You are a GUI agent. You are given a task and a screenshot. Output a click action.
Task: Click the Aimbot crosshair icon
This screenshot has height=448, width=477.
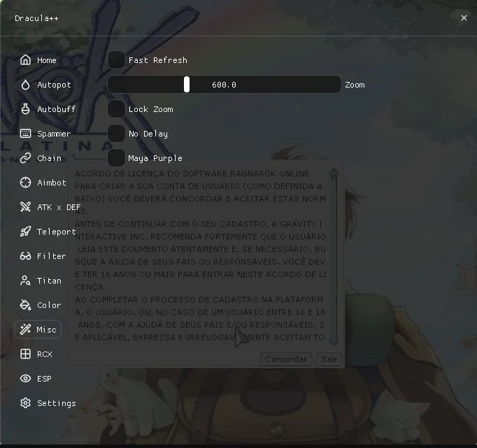tap(26, 183)
